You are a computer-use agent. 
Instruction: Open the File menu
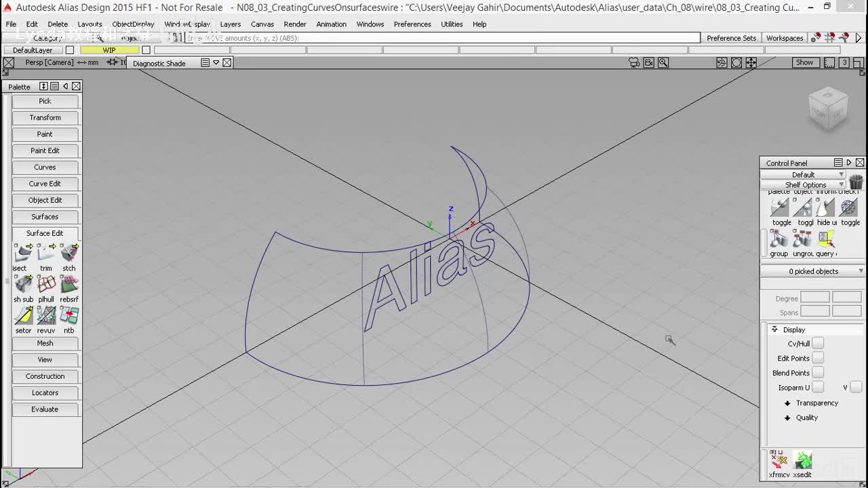pyautogui.click(x=12, y=24)
